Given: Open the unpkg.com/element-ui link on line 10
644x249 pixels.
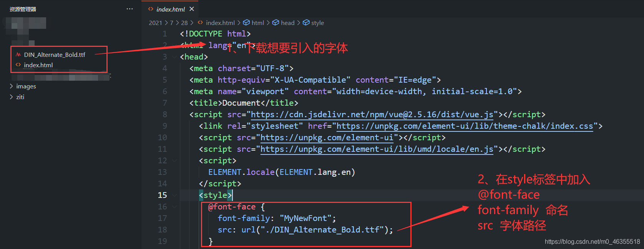Looking at the screenshot, I should click(x=327, y=138).
